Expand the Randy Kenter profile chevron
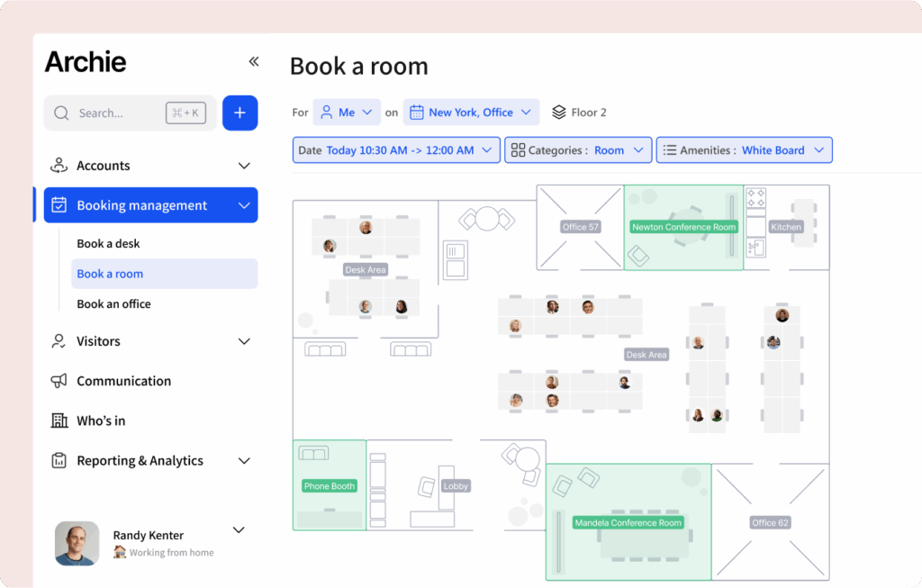Image resolution: width=922 pixels, height=588 pixels. coord(239,530)
